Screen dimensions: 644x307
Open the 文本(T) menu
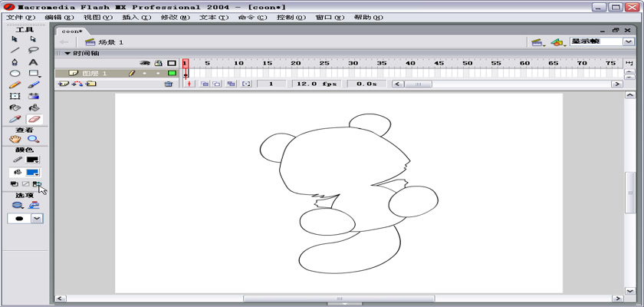214,18
